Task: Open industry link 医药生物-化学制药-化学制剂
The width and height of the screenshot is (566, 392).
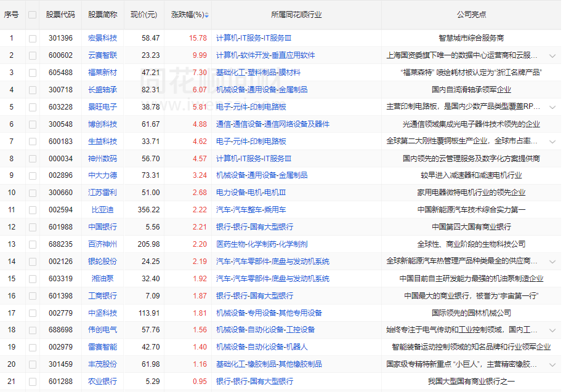Action: [262, 244]
